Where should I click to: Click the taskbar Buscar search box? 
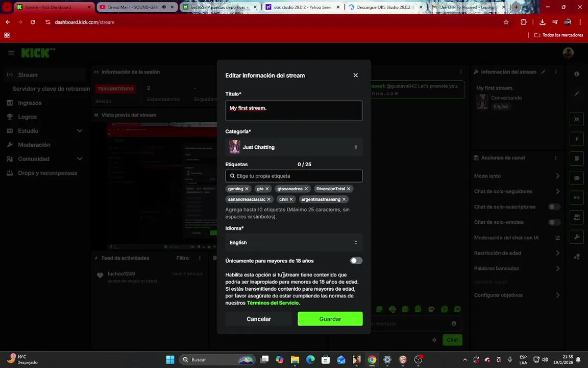click(x=217, y=360)
